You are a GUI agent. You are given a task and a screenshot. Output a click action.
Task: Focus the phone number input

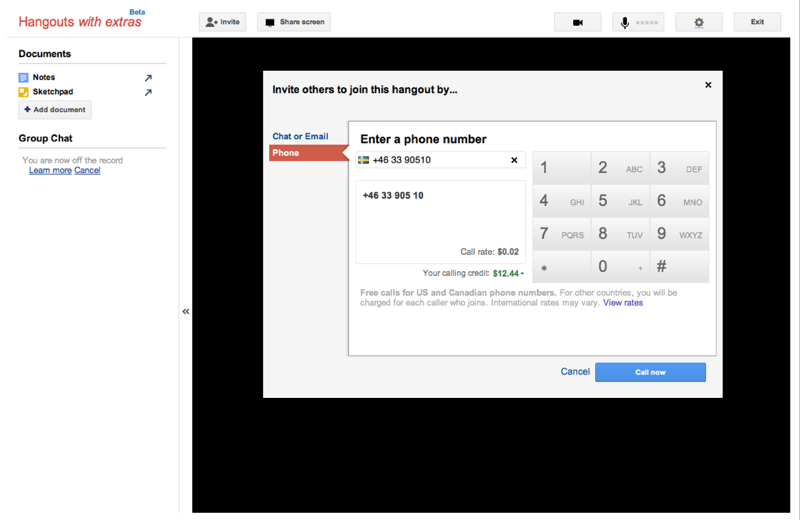(440, 160)
